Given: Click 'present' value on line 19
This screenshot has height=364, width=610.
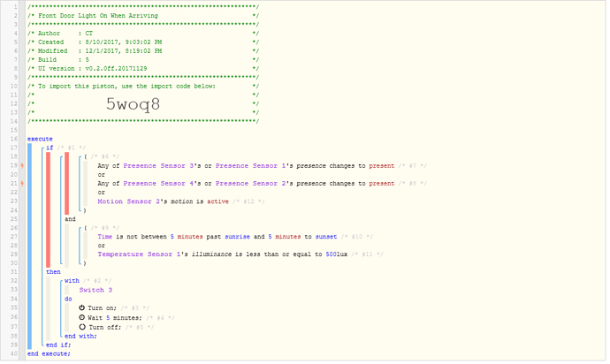Looking at the screenshot, I should coord(382,166).
